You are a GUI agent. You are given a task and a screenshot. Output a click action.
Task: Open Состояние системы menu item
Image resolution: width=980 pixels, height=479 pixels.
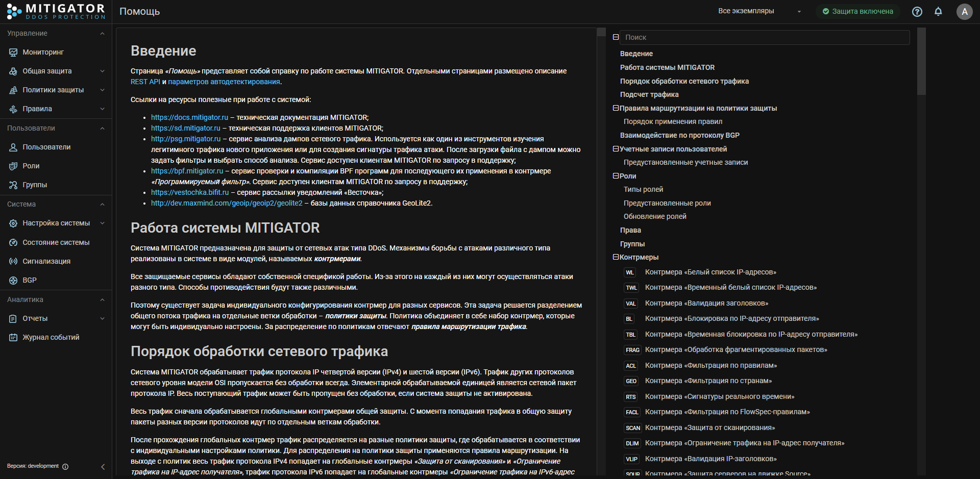pyautogui.click(x=56, y=242)
